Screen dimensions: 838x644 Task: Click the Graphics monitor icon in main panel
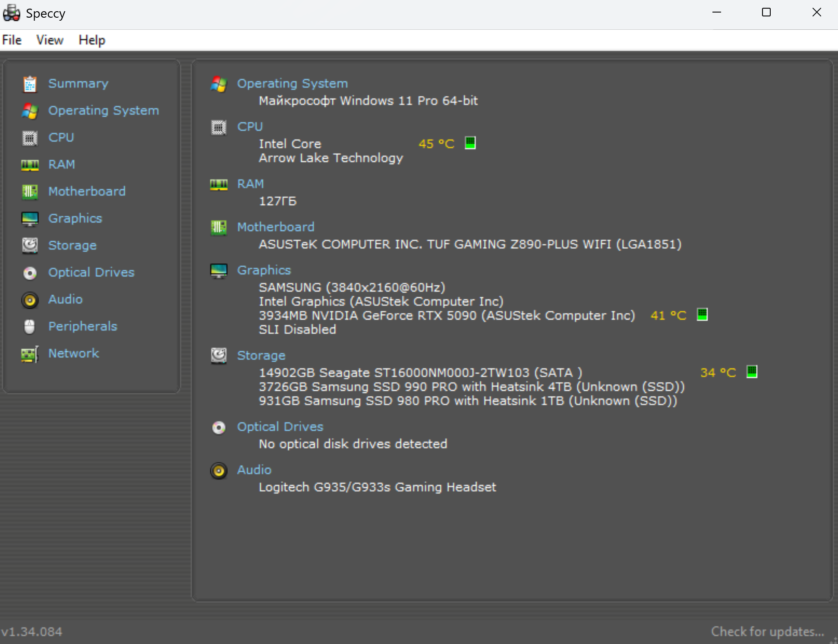point(219,271)
